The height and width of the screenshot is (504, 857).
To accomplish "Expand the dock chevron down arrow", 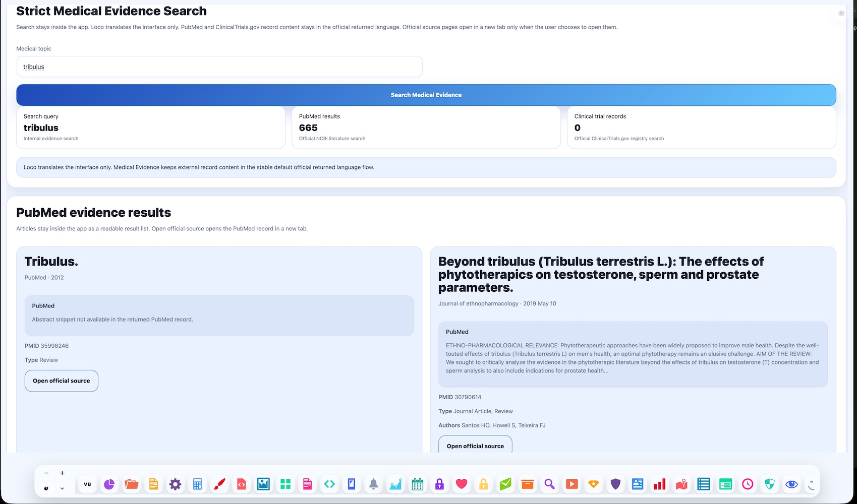I will (62, 488).
